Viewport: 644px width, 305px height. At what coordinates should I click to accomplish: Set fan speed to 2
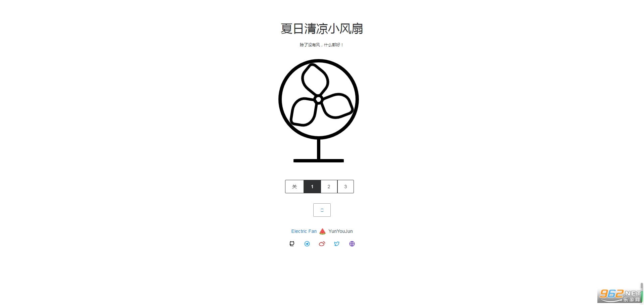pos(329,187)
